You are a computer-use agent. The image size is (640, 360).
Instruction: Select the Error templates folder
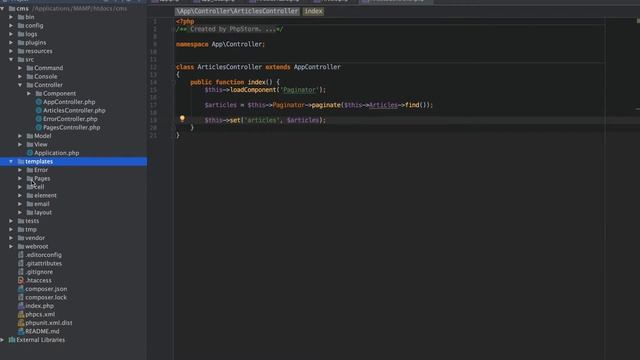[41, 170]
